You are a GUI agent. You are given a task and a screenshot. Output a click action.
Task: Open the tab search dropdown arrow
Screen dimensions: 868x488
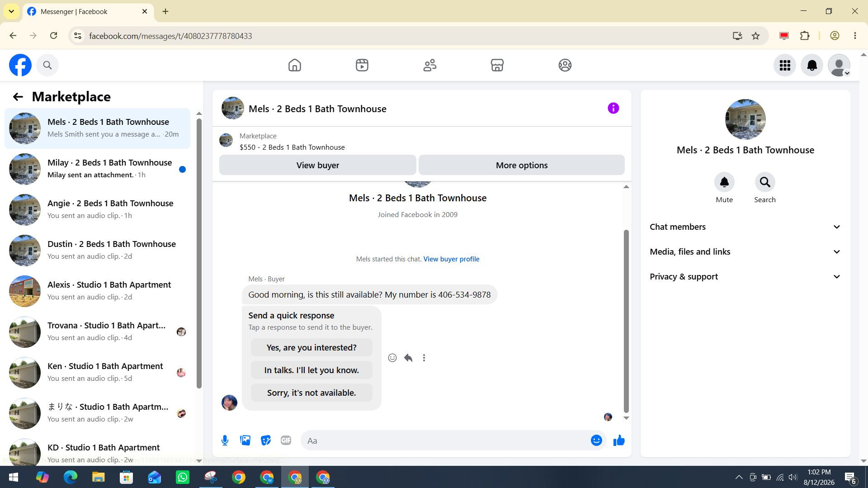tap(11, 11)
